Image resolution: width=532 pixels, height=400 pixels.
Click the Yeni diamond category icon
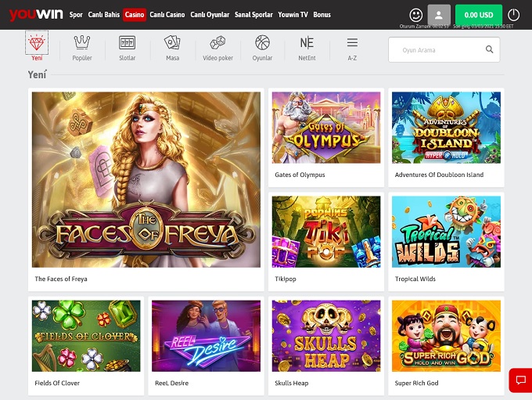pyautogui.click(x=37, y=43)
